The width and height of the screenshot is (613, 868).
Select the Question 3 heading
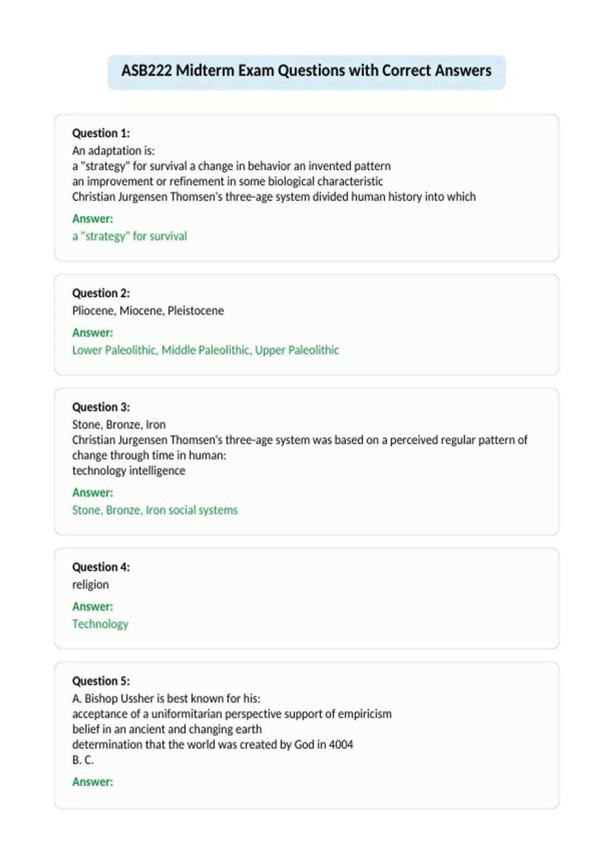(101, 407)
